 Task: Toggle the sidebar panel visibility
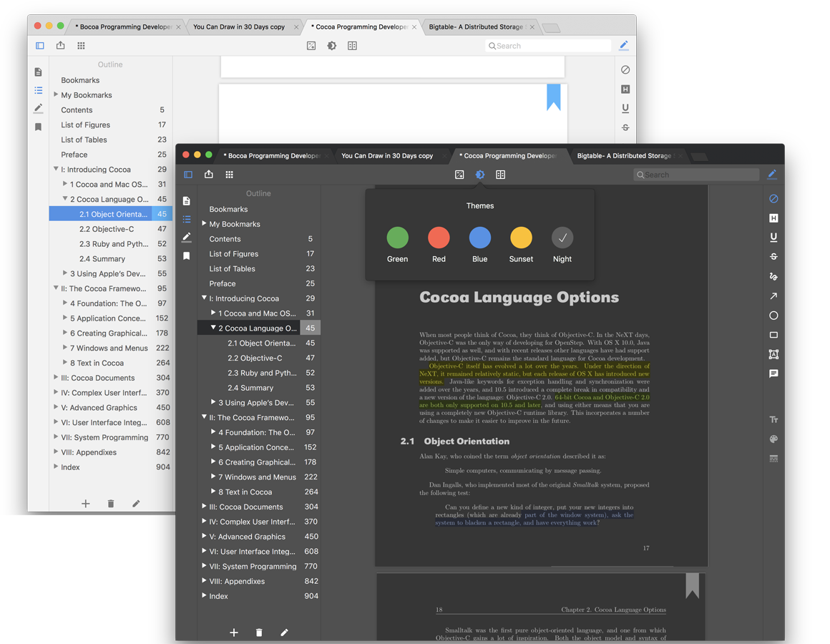[x=187, y=174]
